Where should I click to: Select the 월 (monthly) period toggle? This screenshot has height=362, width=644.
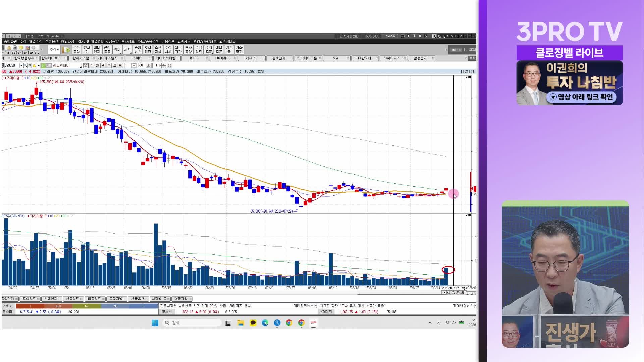click(x=97, y=65)
